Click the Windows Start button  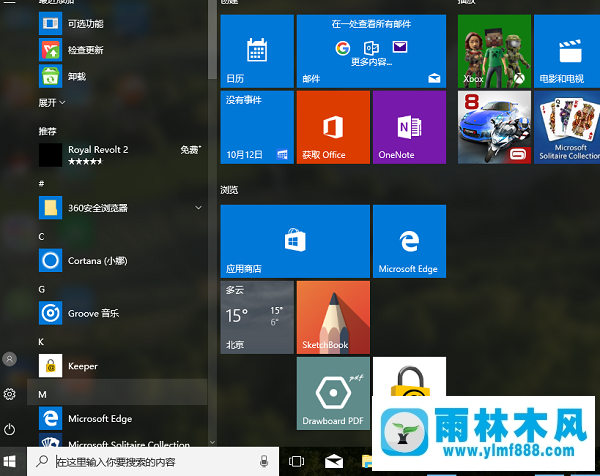coord(10,461)
